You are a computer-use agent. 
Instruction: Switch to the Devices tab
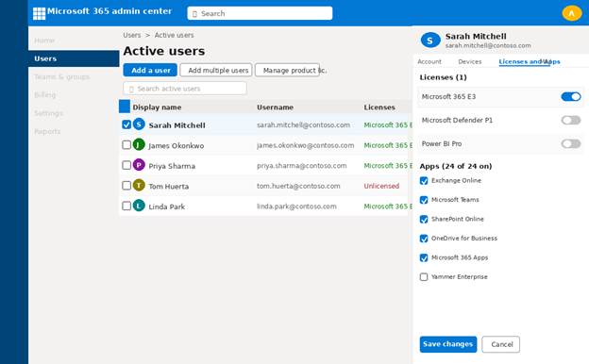pos(469,61)
